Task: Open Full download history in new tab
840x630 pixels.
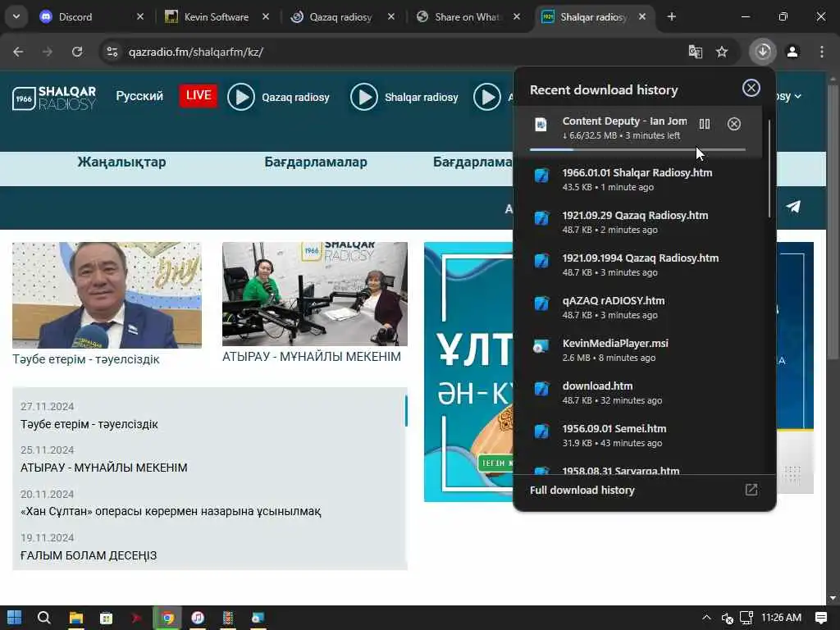Action: [x=751, y=490]
